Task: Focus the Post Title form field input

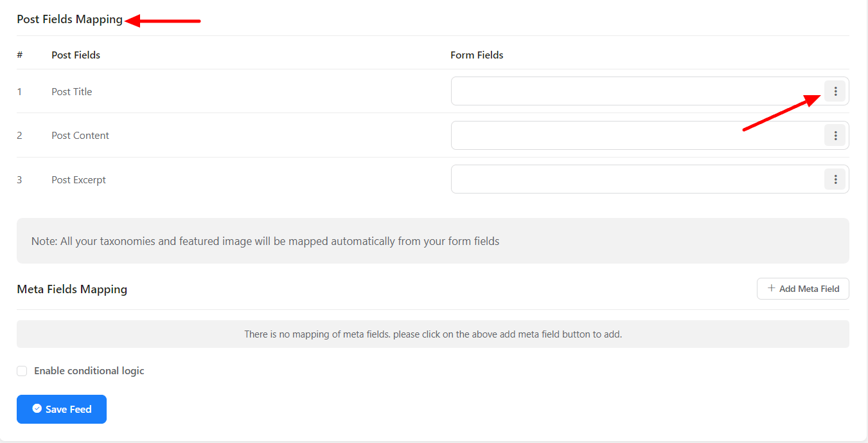Action: click(636, 91)
